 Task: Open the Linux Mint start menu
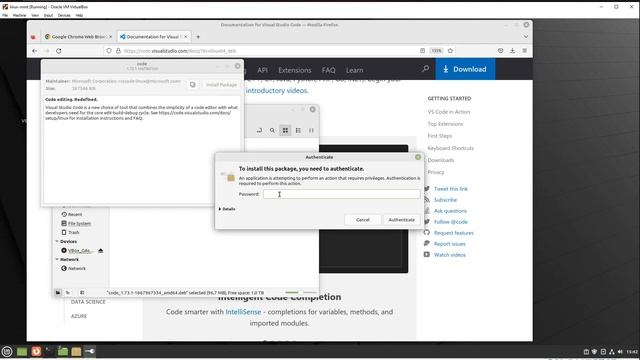(x=7, y=351)
